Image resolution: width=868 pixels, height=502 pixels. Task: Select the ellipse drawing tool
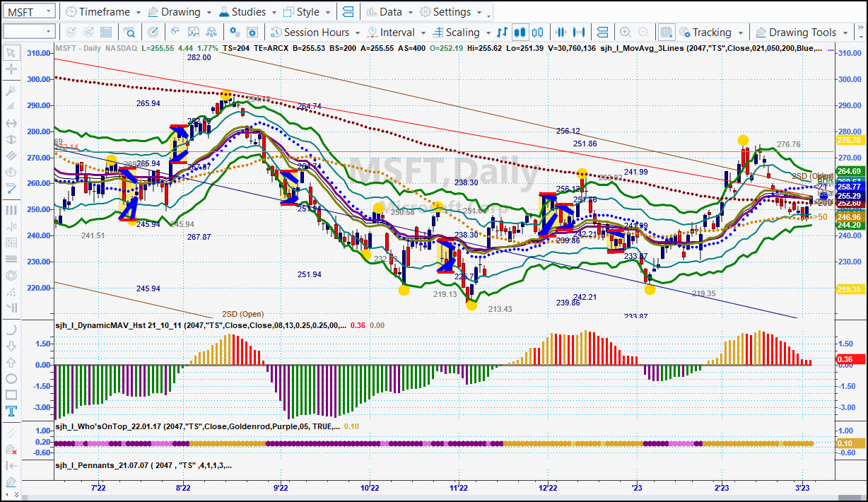(11, 378)
